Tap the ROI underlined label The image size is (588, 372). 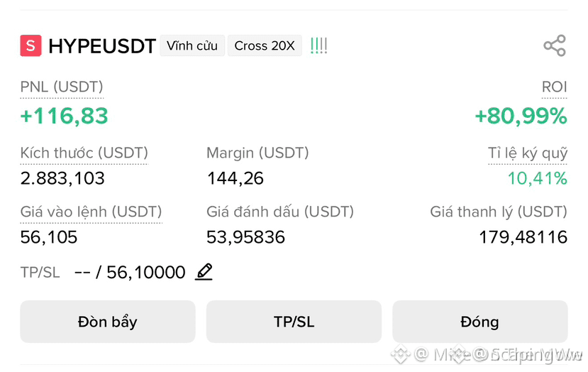point(554,87)
